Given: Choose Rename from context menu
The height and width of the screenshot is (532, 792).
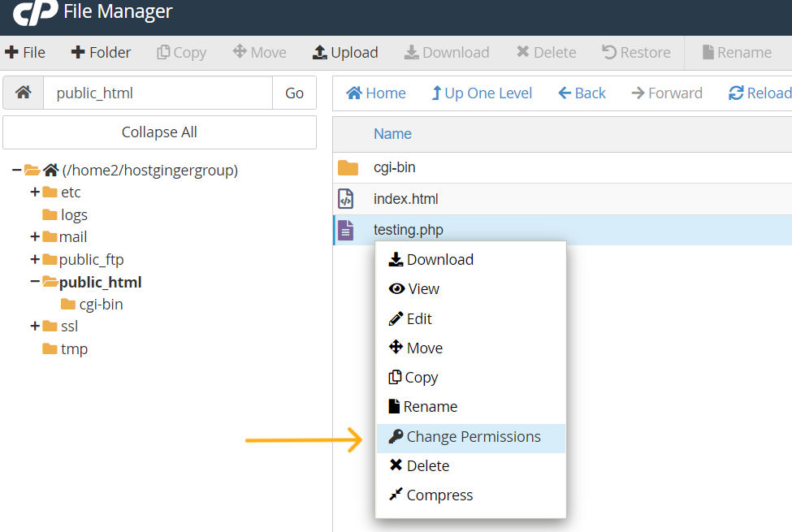Looking at the screenshot, I should tap(471, 407).
